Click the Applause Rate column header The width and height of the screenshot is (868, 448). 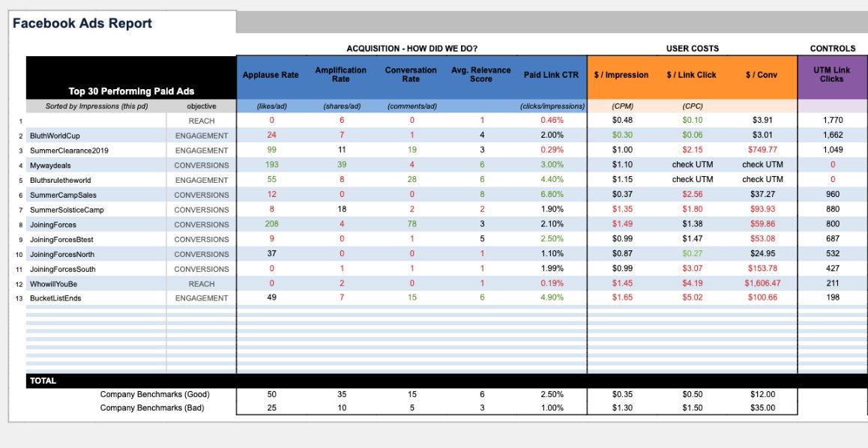tap(271, 74)
